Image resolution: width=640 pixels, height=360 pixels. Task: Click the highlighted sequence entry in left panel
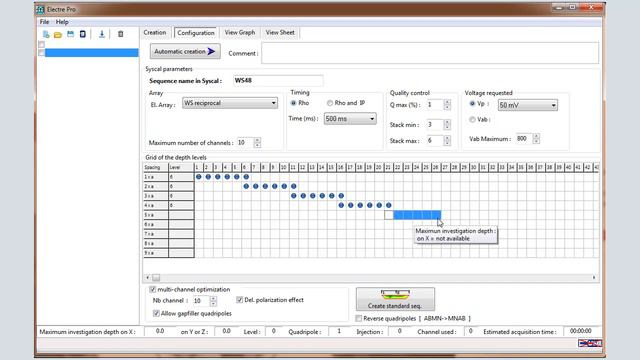91,53
